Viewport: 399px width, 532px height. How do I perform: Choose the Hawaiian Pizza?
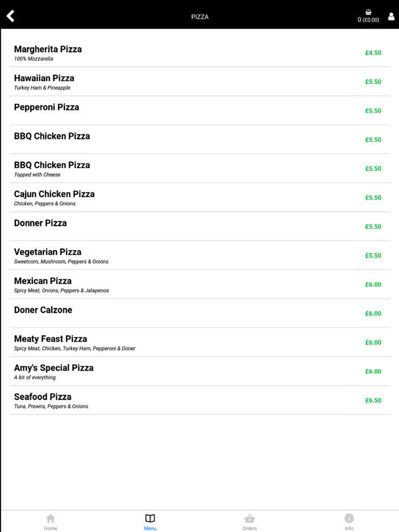tap(199, 81)
